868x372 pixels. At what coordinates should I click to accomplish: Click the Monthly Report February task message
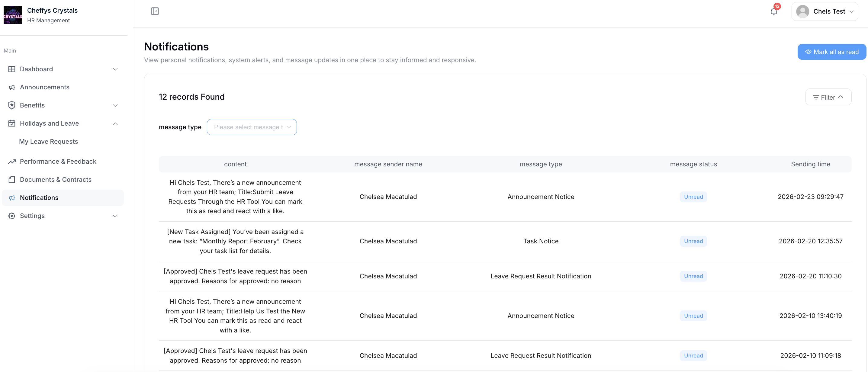[x=235, y=241]
